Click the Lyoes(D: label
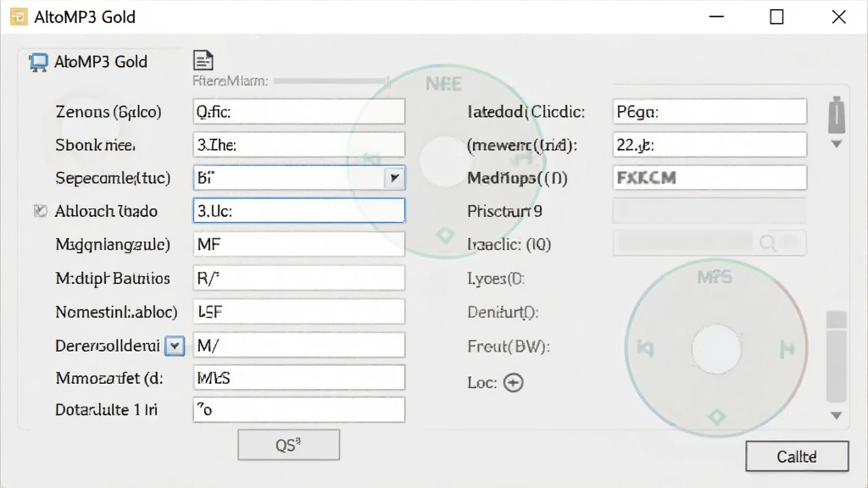868x488 pixels. [x=496, y=278]
